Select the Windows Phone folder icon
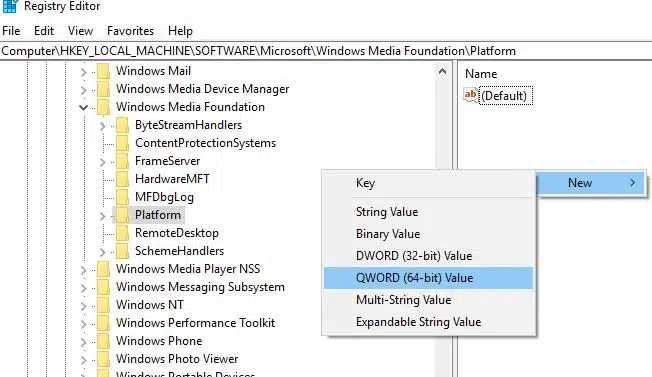This screenshot has width=652, height=377. tap(104, 341)
